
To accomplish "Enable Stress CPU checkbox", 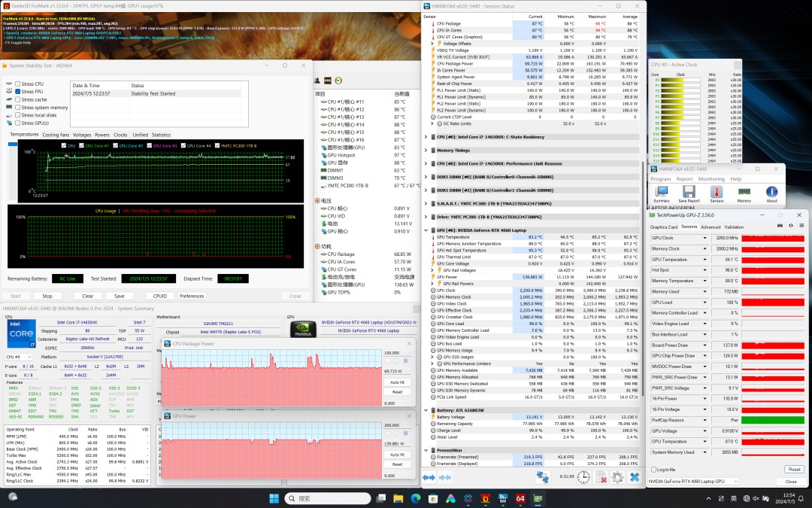I will click(17, 84).
